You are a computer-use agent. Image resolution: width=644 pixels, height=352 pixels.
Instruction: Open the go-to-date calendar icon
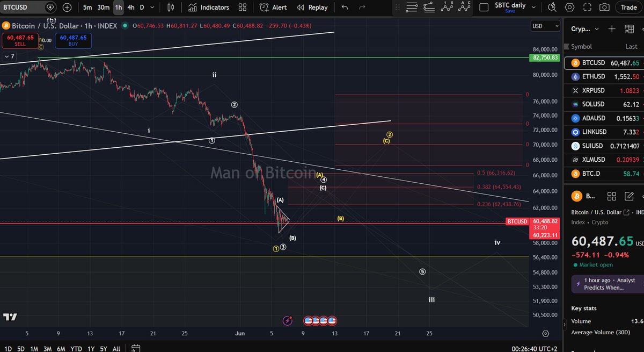[136, 348]
